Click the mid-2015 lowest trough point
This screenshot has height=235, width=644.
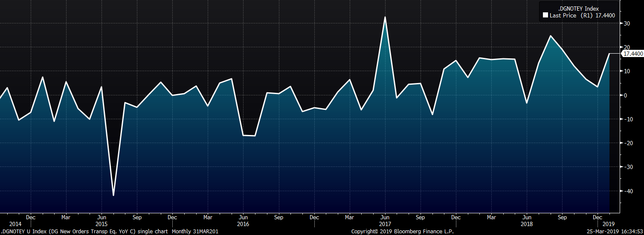point(113,195)
